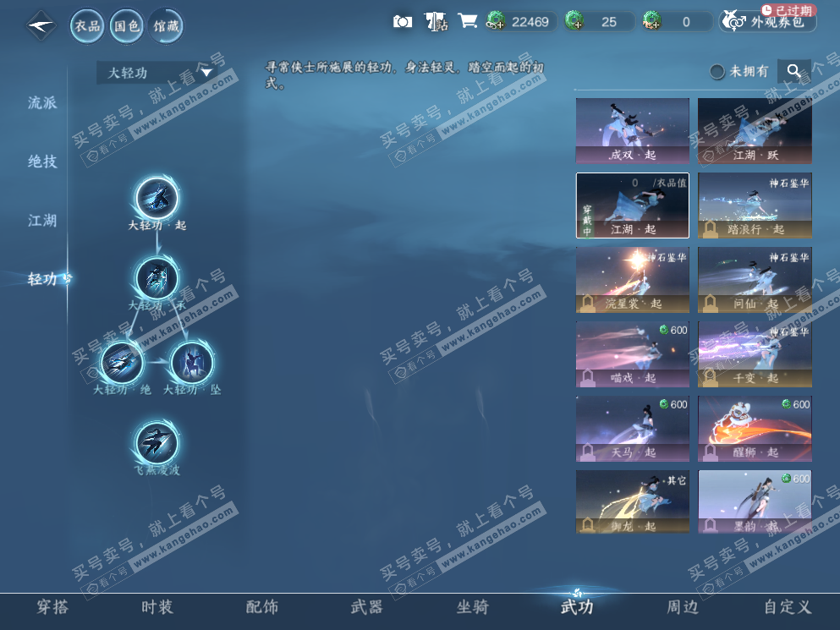Choose the 浣星裳·起 thumbnail

633,280
